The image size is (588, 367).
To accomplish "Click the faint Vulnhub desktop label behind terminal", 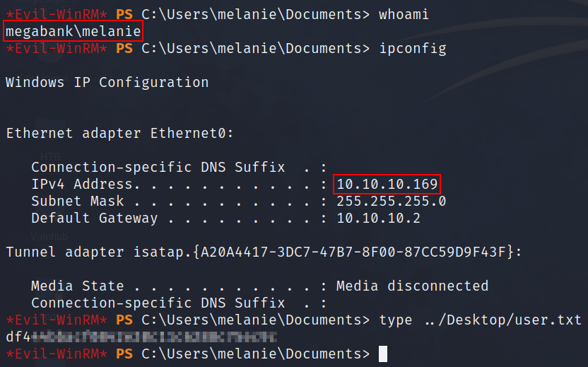I will tap(48, 236).
